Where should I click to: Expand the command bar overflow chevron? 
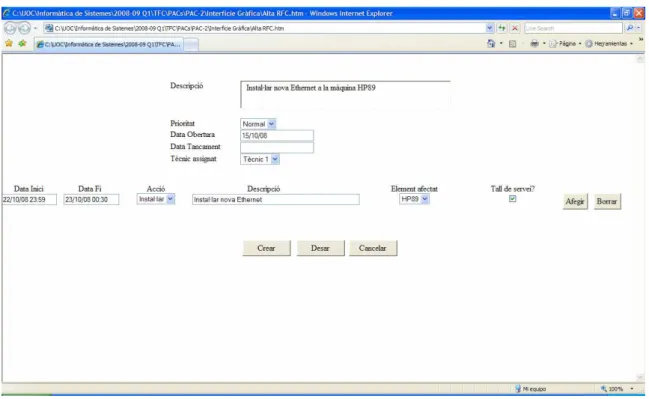(x=641, y=40)
